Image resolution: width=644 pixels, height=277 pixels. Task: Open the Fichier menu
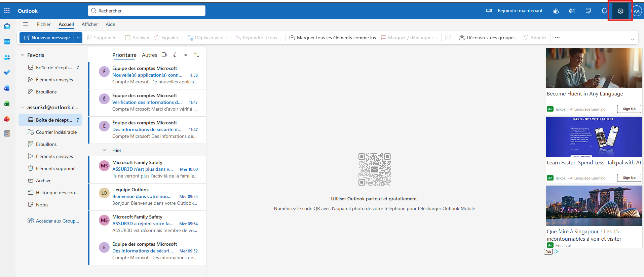pyautogui.click(x=44, y=24)
